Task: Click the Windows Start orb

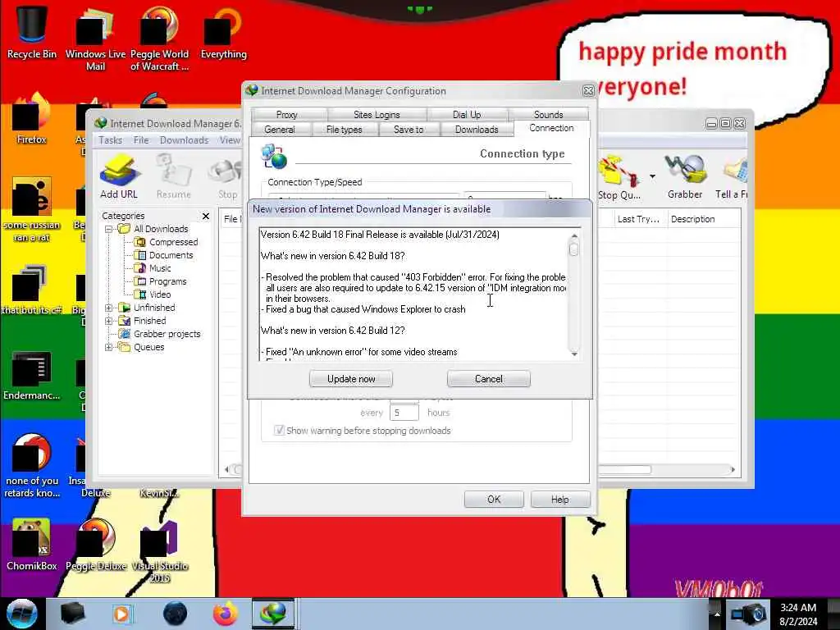Action: tap(22, 614)
